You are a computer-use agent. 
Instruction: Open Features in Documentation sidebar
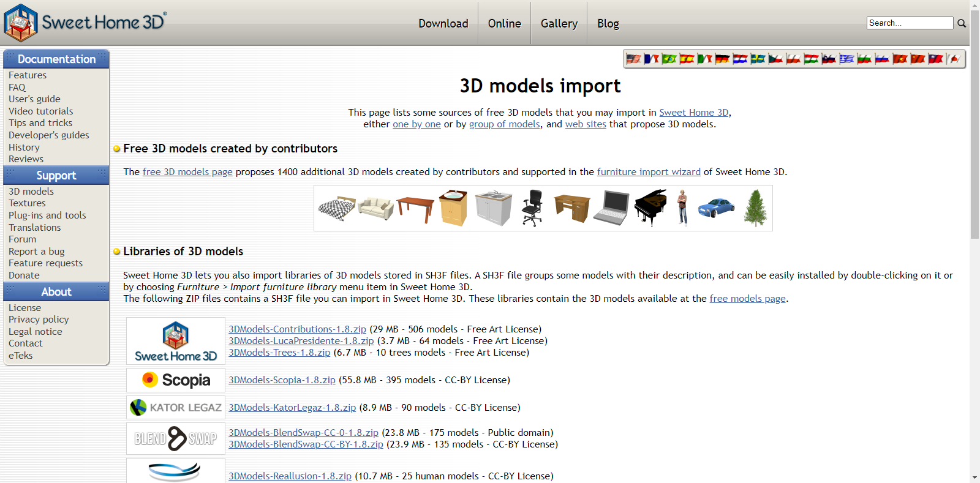pos(28,75)
